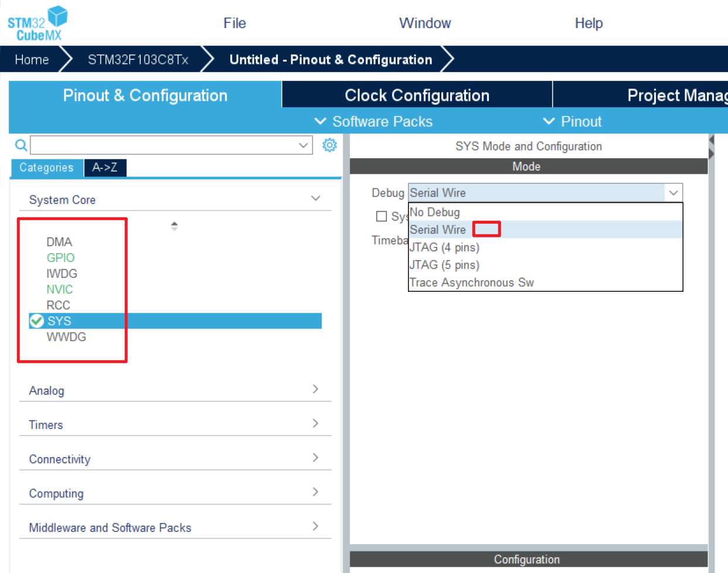Switch to Clock Configuration tab
Screen dimensions: 728x573
(x=417, y=95)
